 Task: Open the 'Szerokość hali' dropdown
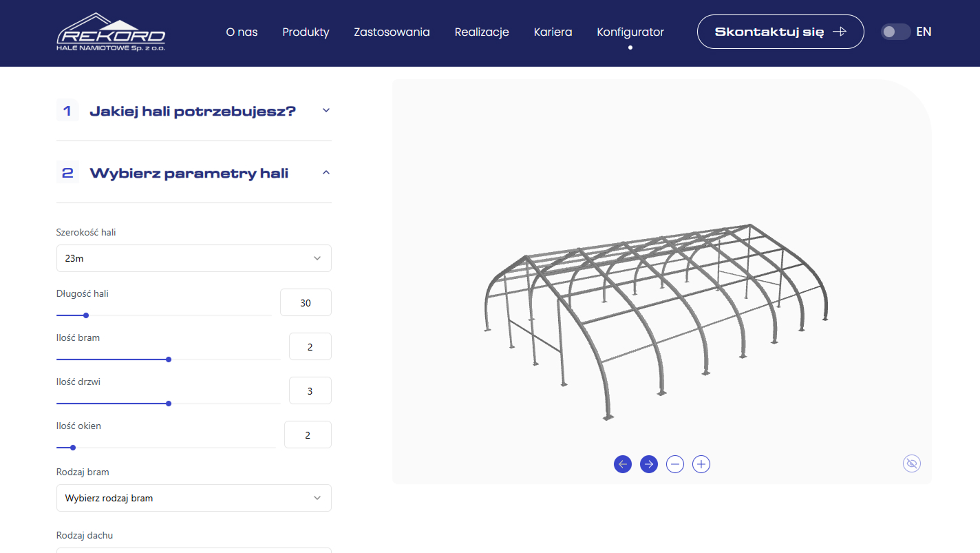[193, 258]
